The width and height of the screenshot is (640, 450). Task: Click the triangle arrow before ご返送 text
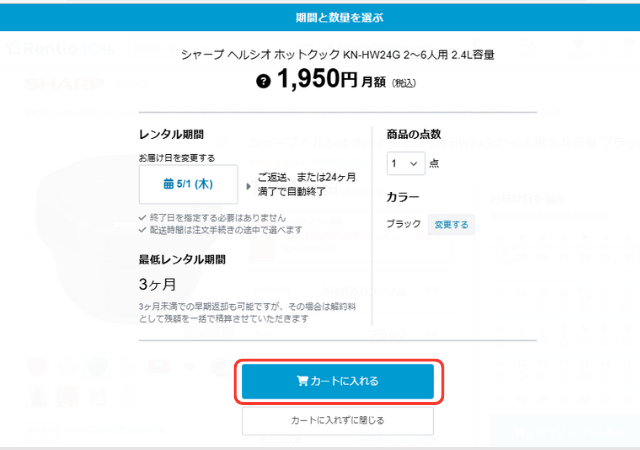tap(249, 186)
